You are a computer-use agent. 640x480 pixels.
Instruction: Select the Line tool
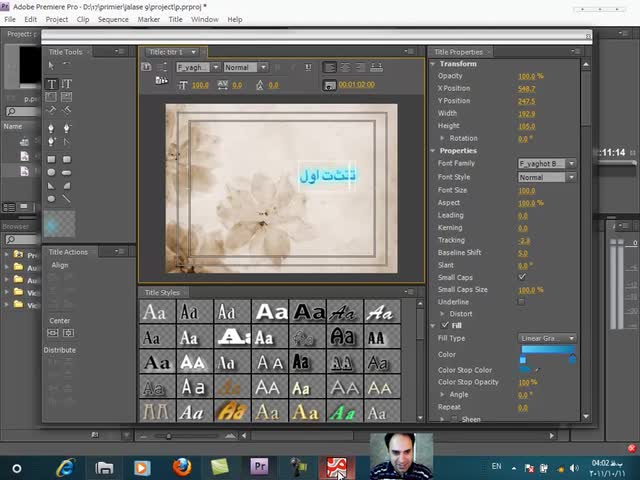click(x=66, y=199)
